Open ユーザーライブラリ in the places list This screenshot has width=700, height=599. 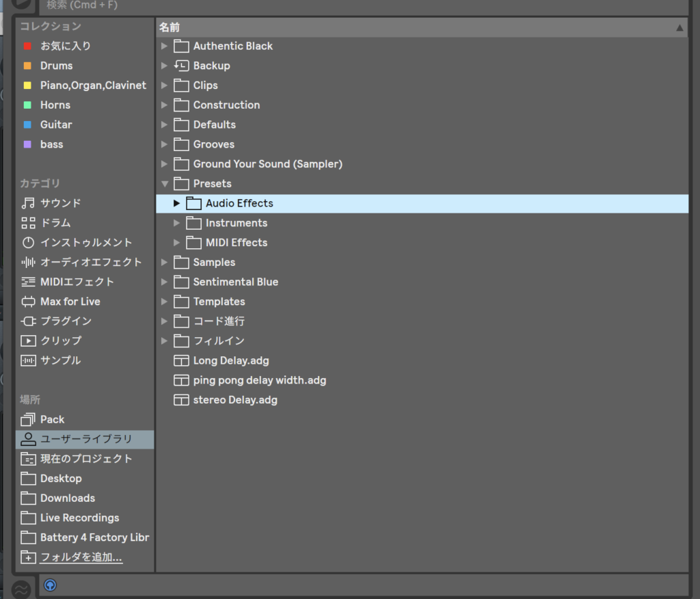coord(85,439)
